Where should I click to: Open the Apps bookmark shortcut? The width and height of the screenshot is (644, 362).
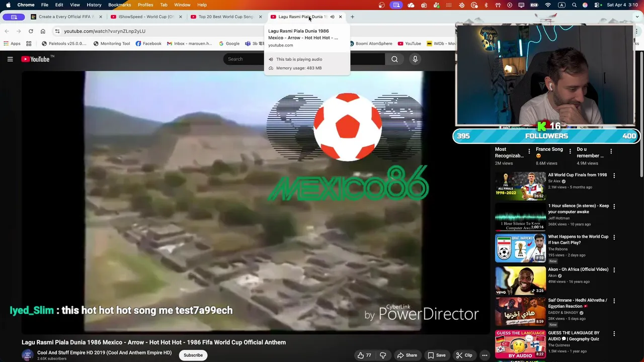pyautogui.click(x=12, y=44)
